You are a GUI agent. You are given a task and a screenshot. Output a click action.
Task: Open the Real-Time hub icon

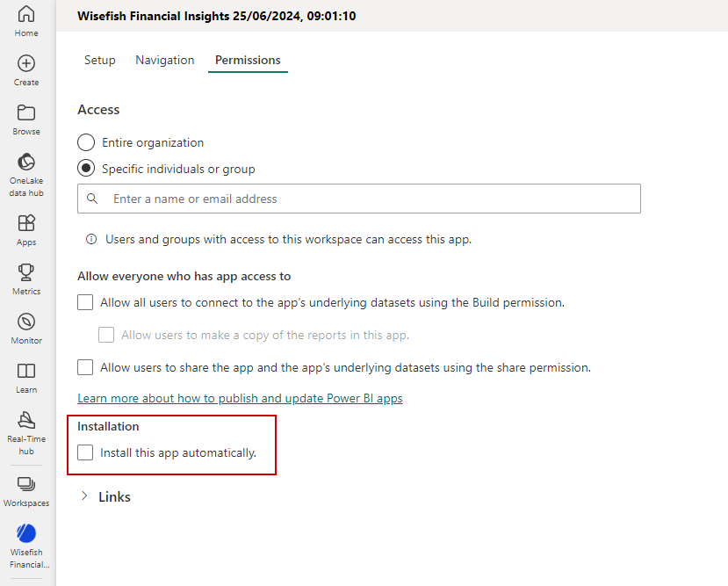(x=26, y=421)
